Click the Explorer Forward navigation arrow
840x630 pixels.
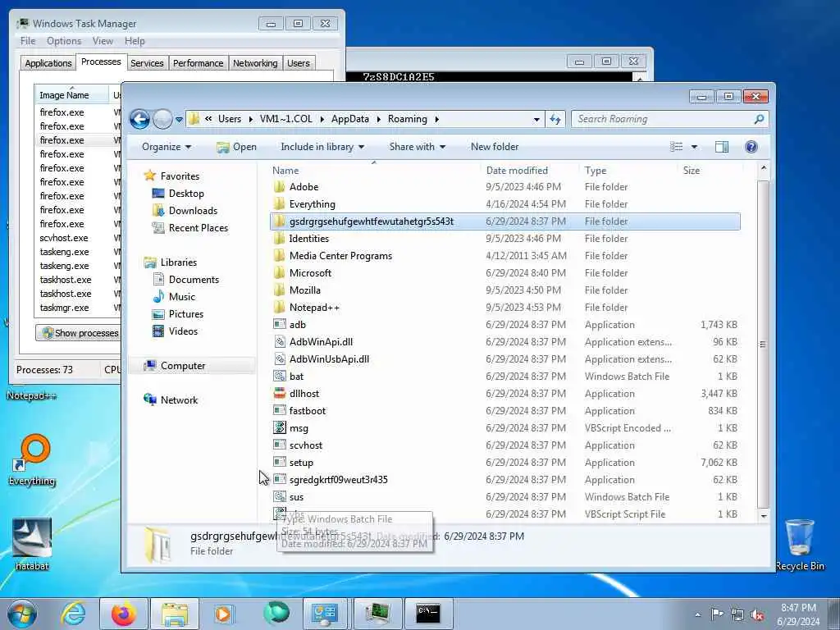163,119
